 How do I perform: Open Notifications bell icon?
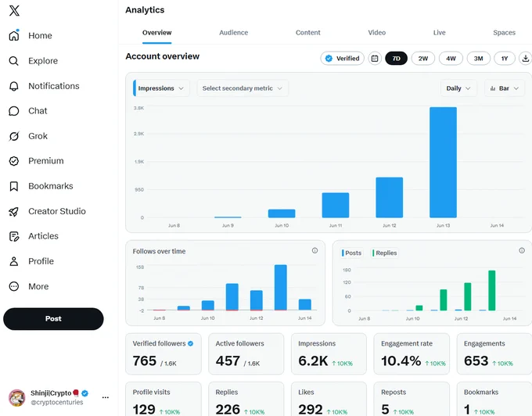coord(13,86)
